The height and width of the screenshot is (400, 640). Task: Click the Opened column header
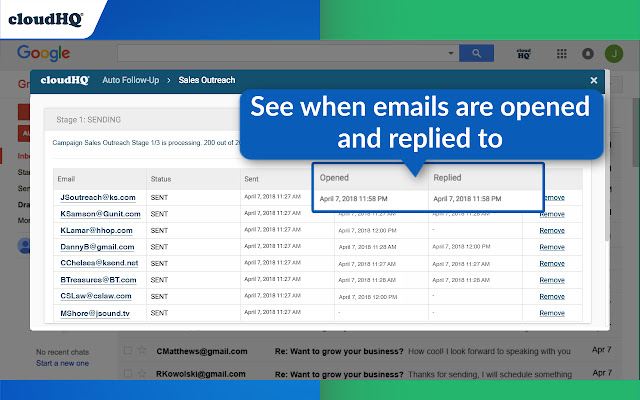tap(334, 178)
